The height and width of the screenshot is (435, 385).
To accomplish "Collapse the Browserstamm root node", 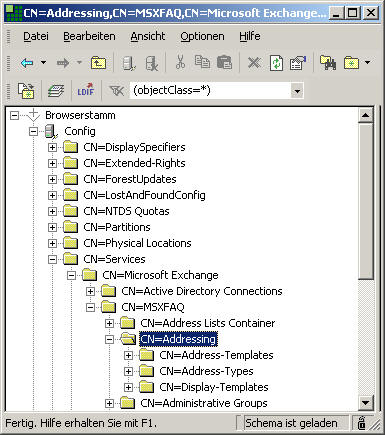I will 14,116.
